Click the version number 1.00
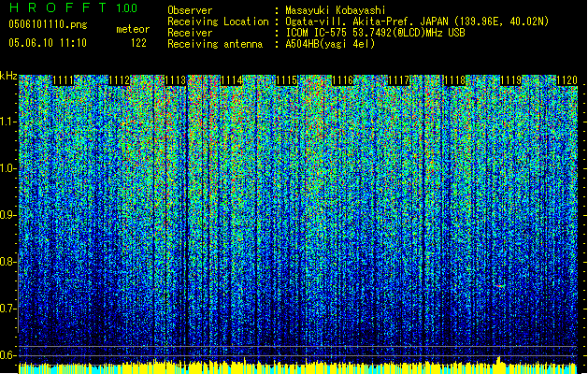Viewport: 588px width, 374px height. 124,9
